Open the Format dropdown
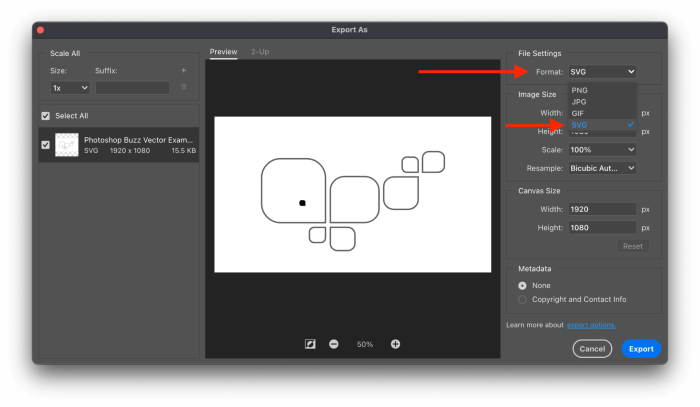 click(601, 72)
